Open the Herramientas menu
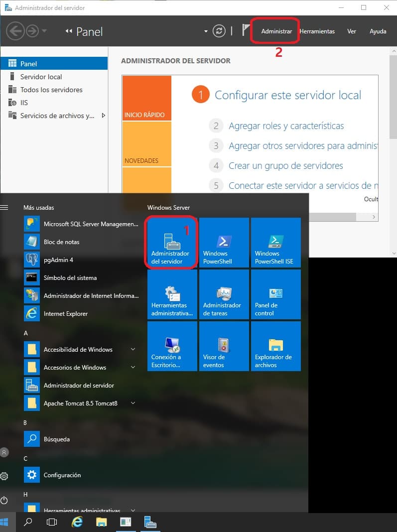 317,31
